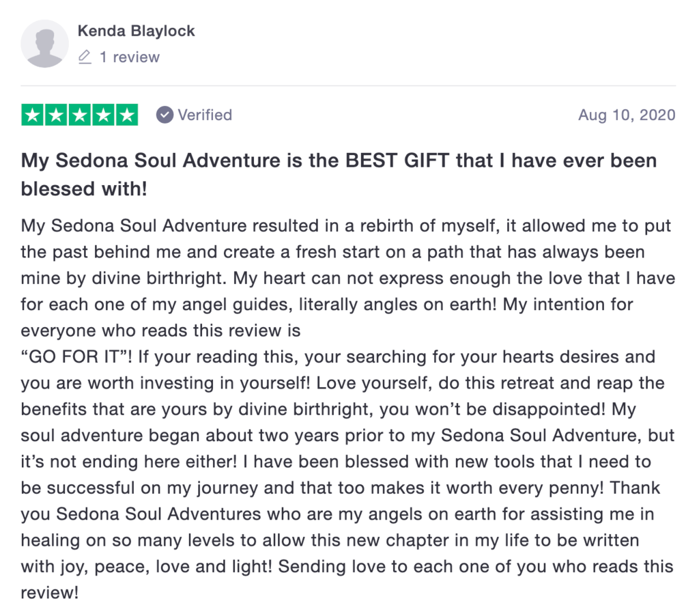
Task: Click the fifth green rating star
Action: (x=127, y=115)
